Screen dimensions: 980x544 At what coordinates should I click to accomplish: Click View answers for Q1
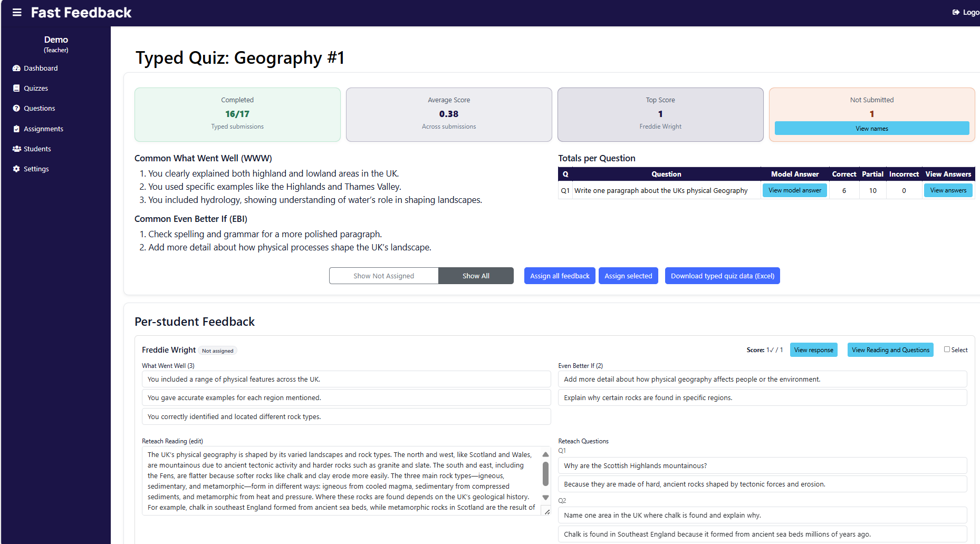coord(948,190)
